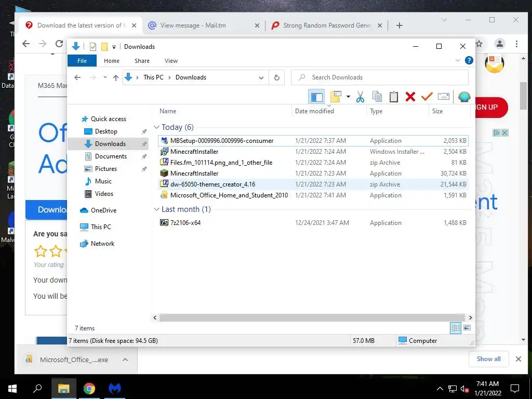Select dw-65050-themes_creator_4.16 zip archive
This screenshot has height=399, width=532.
pyautogui.click(x=313, y=184)
